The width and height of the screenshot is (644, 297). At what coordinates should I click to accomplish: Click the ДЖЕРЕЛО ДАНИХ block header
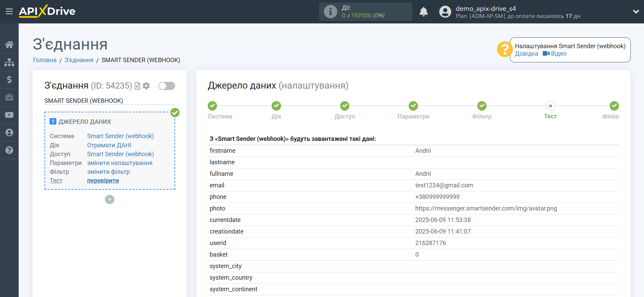click(x=85, y=122)
